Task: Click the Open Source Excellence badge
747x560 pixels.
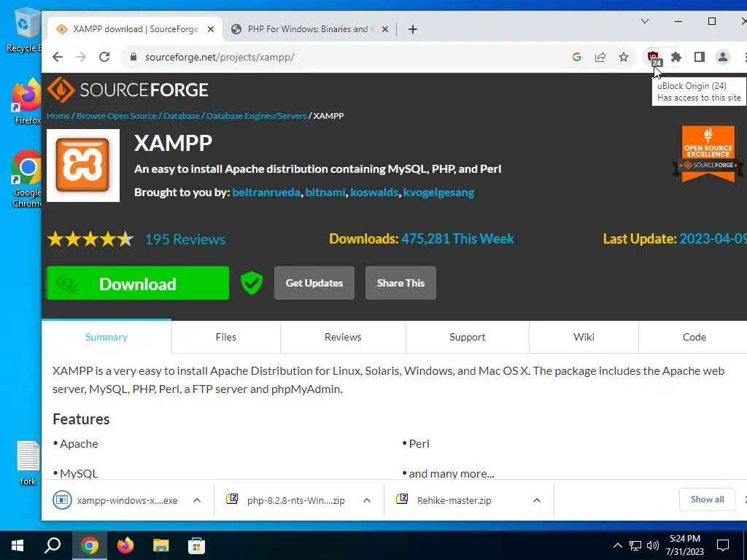Action: [x=708, y=153]
